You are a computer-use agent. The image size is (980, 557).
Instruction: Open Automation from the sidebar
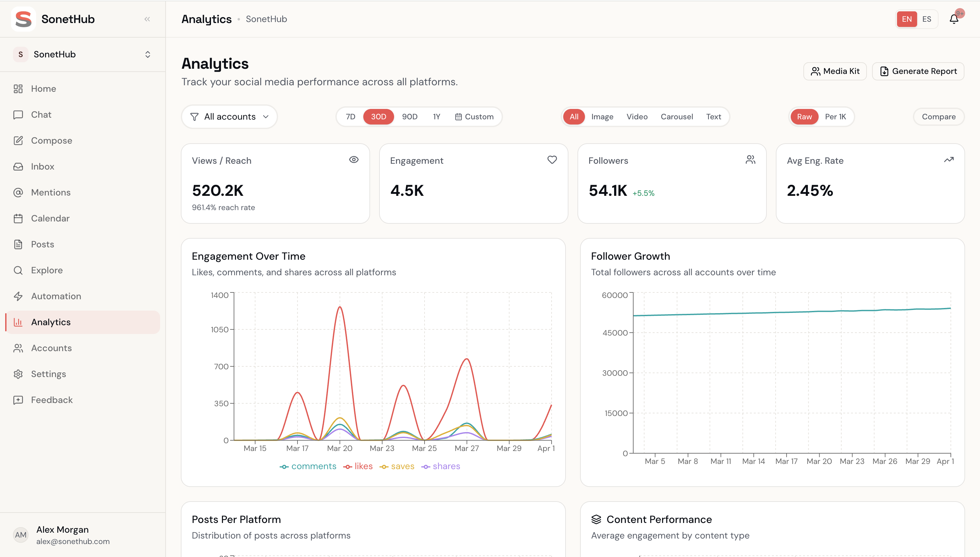(56, 296)
